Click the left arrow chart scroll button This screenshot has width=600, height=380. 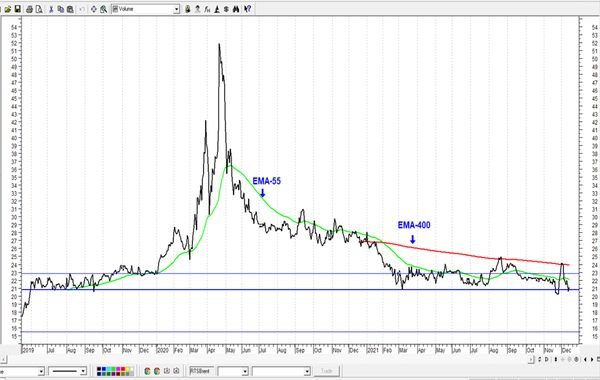(585, 359)
